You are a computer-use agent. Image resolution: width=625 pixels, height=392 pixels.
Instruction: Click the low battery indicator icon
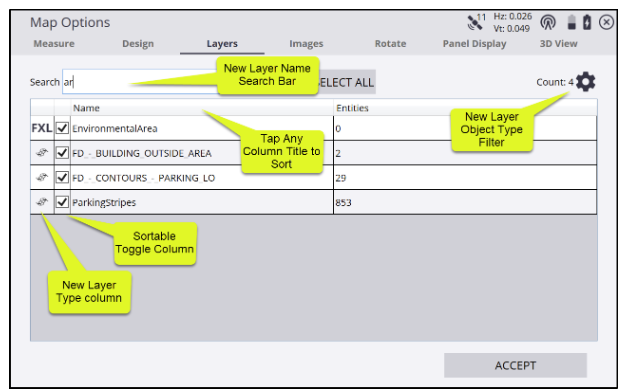pyautogui.click(x=571, y=22)
